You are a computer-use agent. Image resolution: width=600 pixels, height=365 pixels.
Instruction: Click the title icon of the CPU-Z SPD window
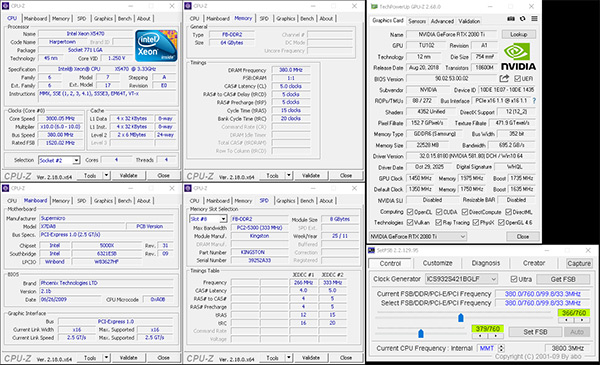coord(188,188)
